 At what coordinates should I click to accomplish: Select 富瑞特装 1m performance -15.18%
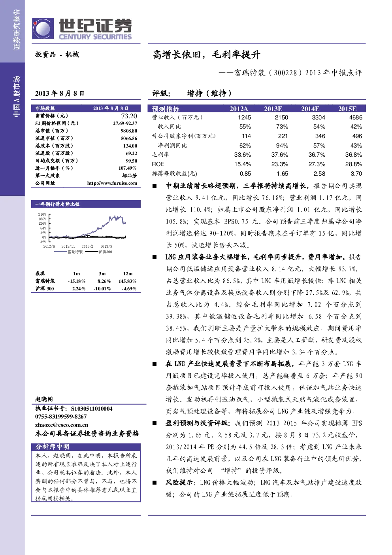77,281
